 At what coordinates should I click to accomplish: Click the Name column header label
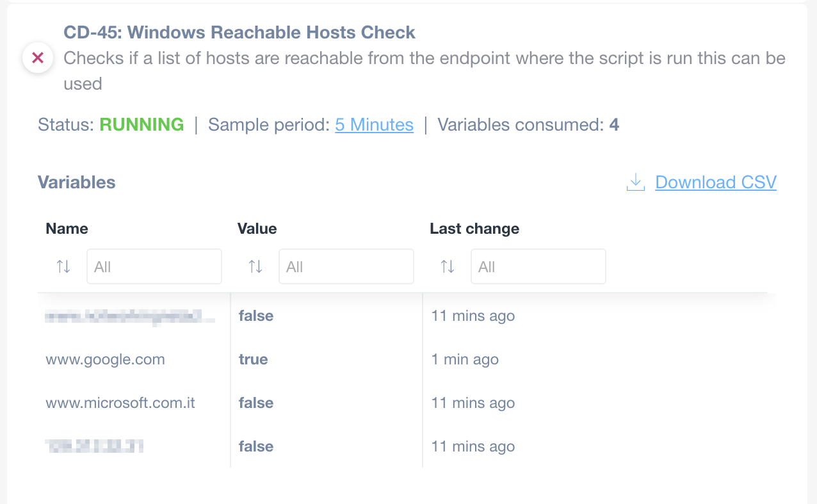(x=67, y=229)
